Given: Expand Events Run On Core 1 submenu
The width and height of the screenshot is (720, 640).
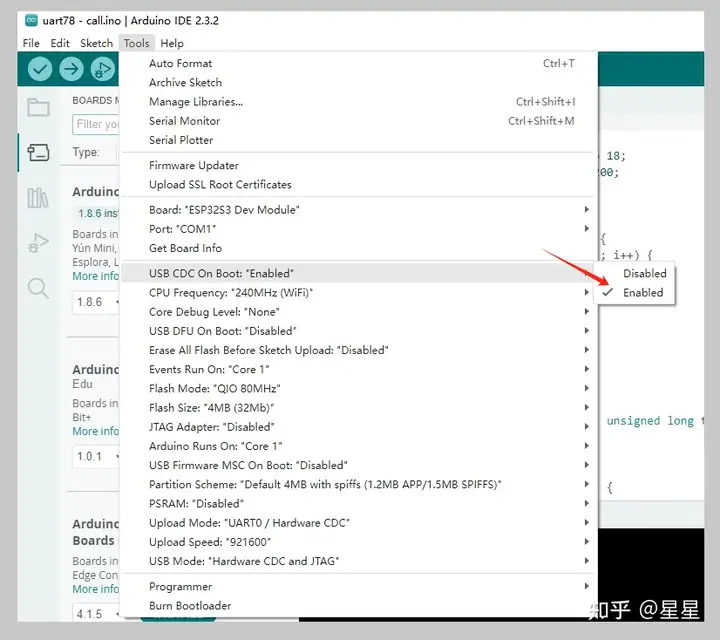Looking at the screenshot, I should point(359,370).
